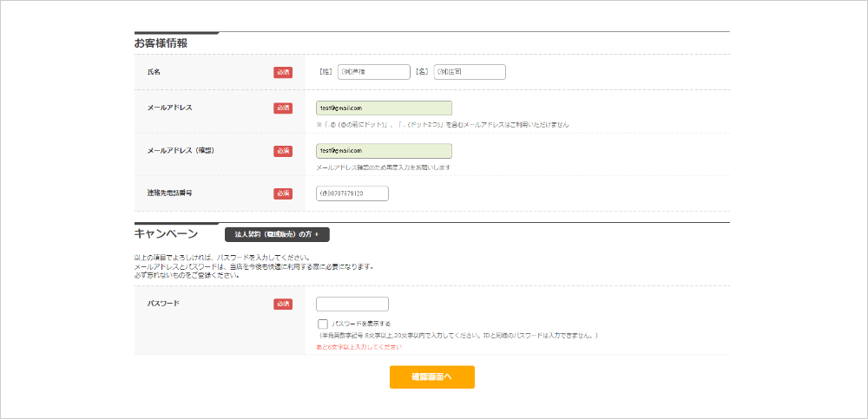
Task: Open the 確認画面へ confirmation page
Action: 431,377
